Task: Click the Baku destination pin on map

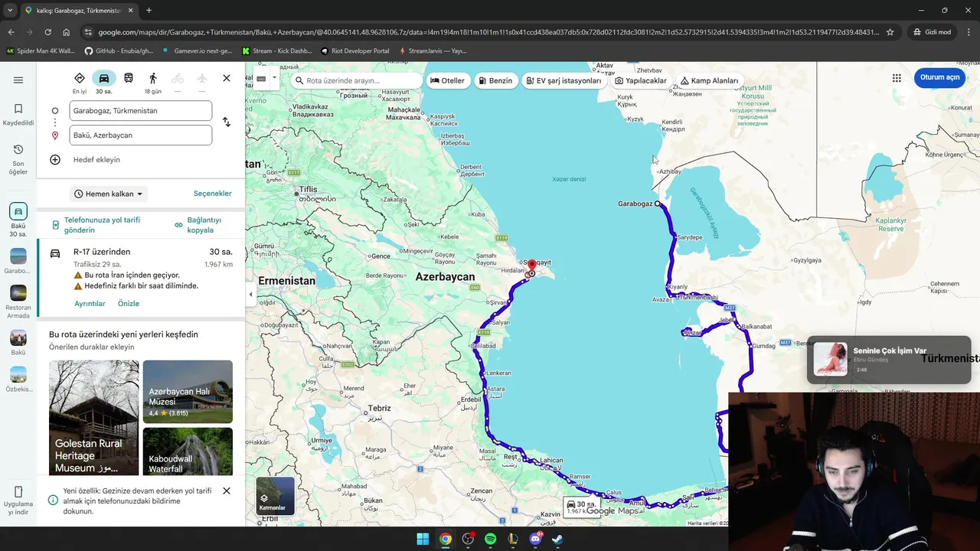Action: coord(531,266)
